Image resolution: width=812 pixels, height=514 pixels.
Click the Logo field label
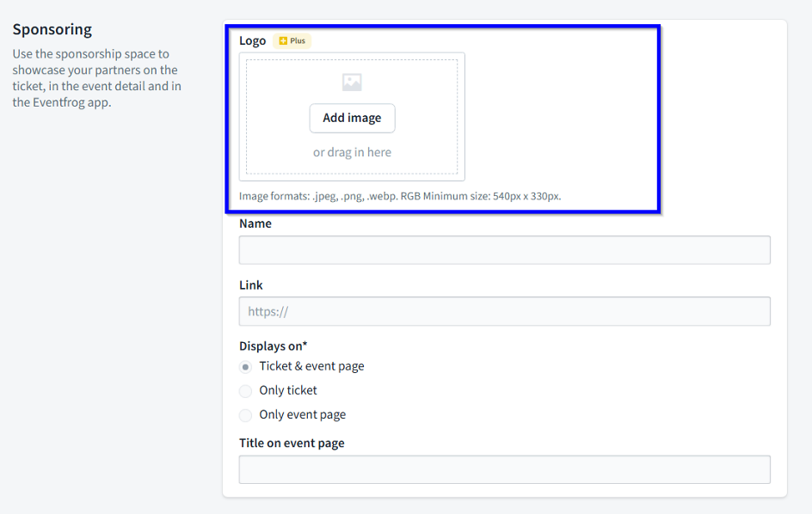[x=253, y=41]
